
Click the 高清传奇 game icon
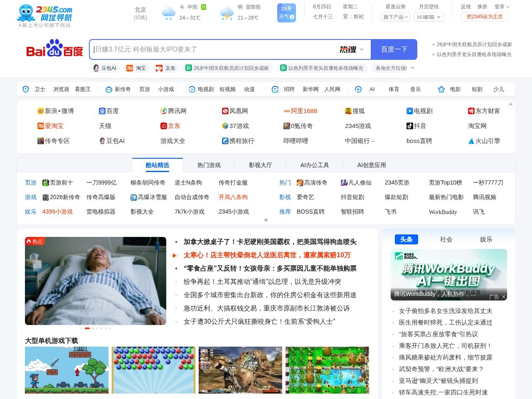coord(300,183)
